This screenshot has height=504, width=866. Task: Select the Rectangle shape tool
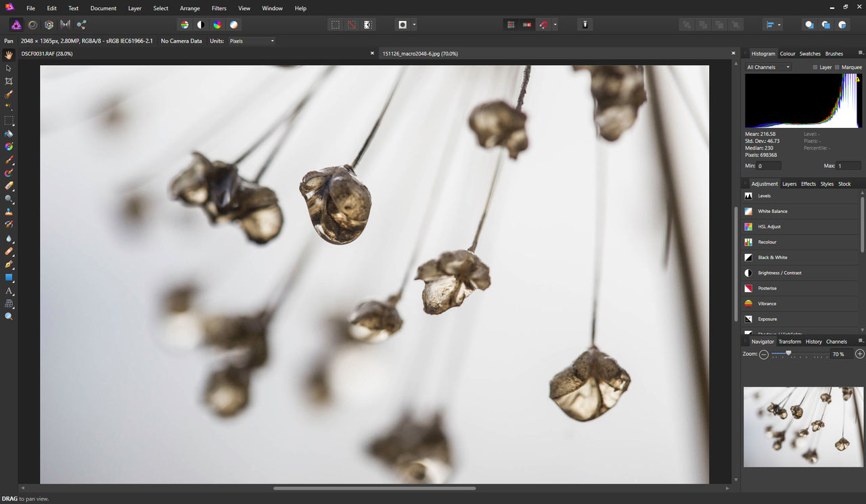[9, 277]
